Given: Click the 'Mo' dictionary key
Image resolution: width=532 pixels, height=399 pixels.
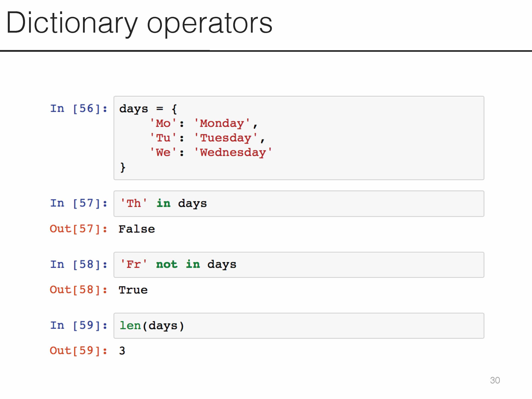Looking at the screenshot, I should tap(163, 123).
